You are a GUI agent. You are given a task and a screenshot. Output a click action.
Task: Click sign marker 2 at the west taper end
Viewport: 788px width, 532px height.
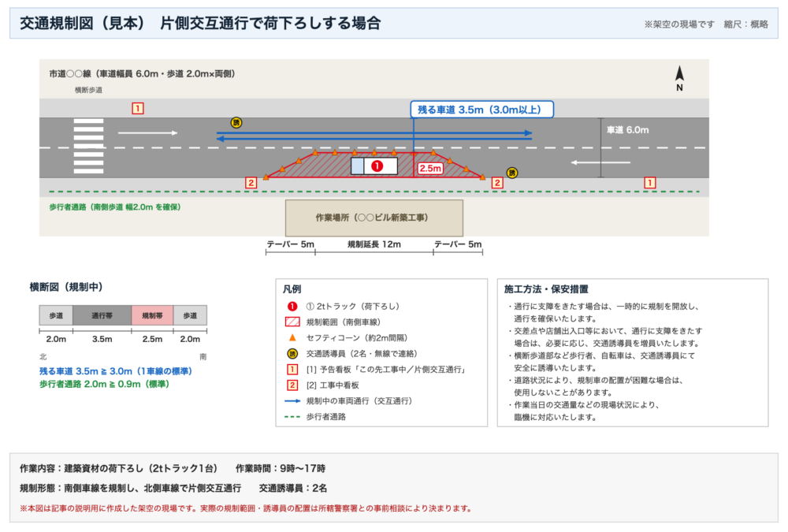coord(251,183)
